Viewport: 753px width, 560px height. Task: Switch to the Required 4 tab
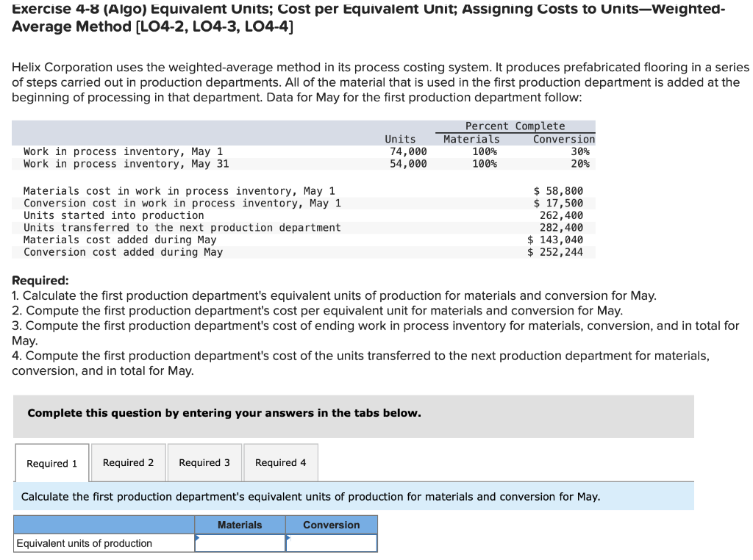(x=281, y=462)
